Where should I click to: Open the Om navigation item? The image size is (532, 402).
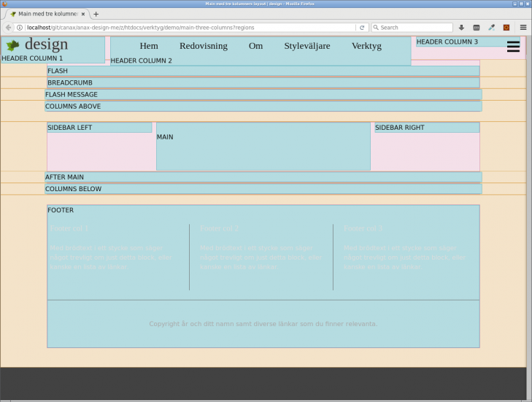coord(256,46)
